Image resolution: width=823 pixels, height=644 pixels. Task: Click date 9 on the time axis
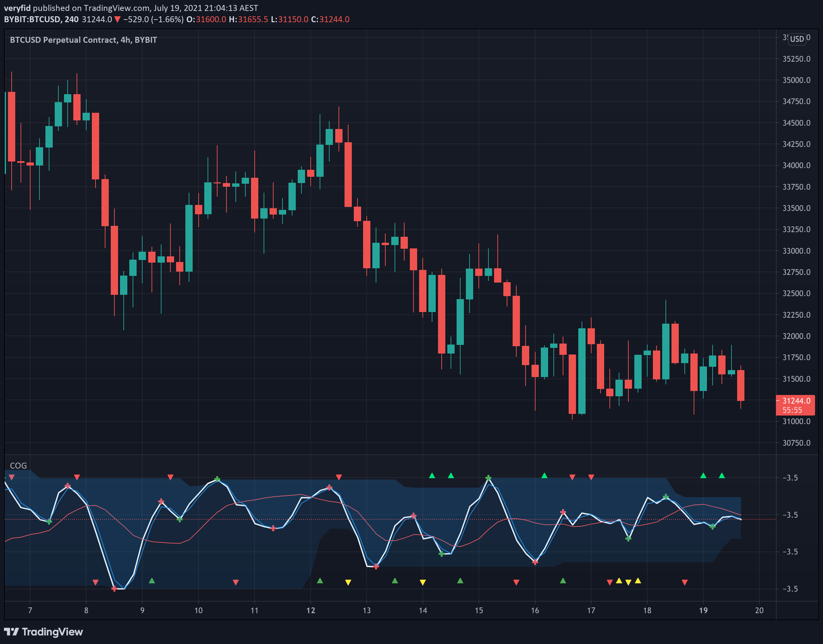[x=142, y=611]
